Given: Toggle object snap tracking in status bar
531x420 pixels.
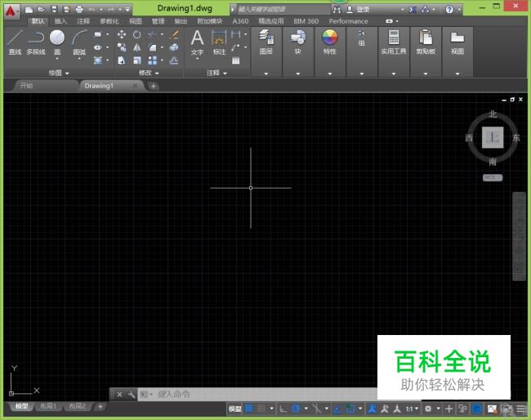Looking at the screenshot, I should pos(337,409).
